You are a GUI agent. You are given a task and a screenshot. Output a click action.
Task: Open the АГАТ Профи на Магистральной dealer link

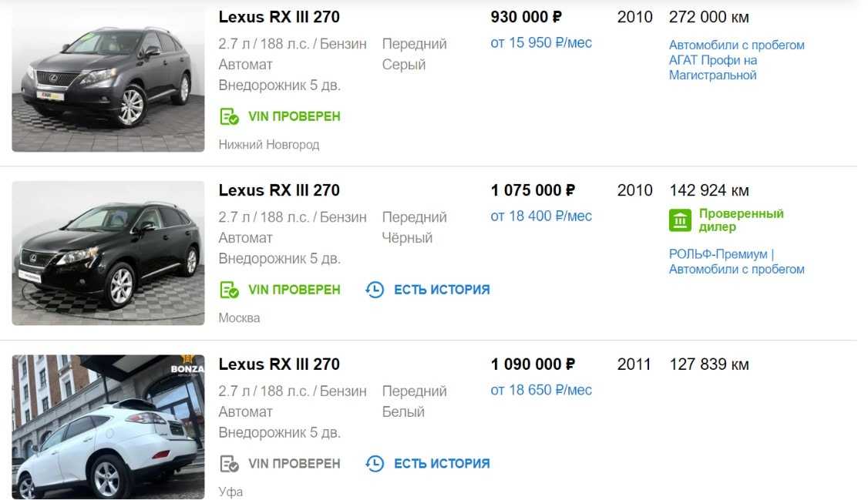point(736,60)
